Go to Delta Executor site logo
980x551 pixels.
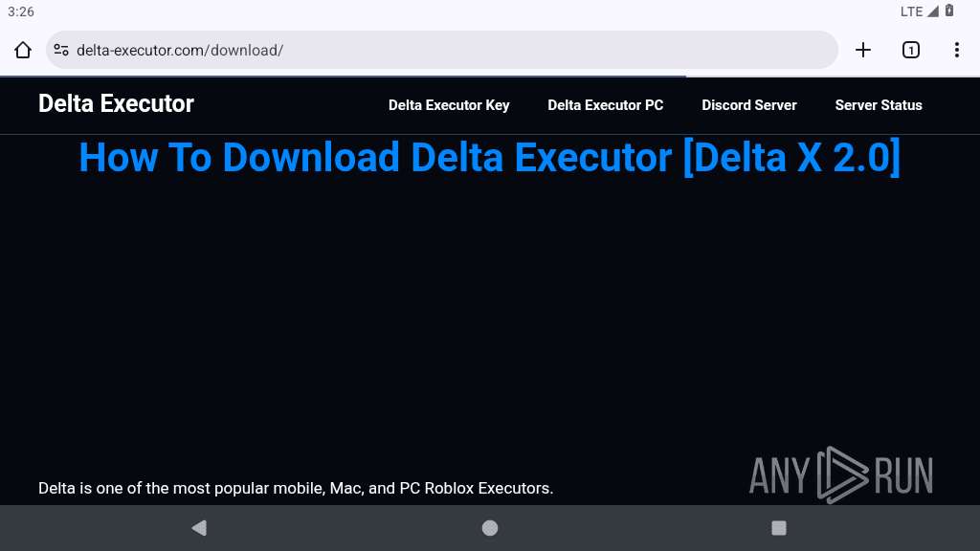(116, 103)
